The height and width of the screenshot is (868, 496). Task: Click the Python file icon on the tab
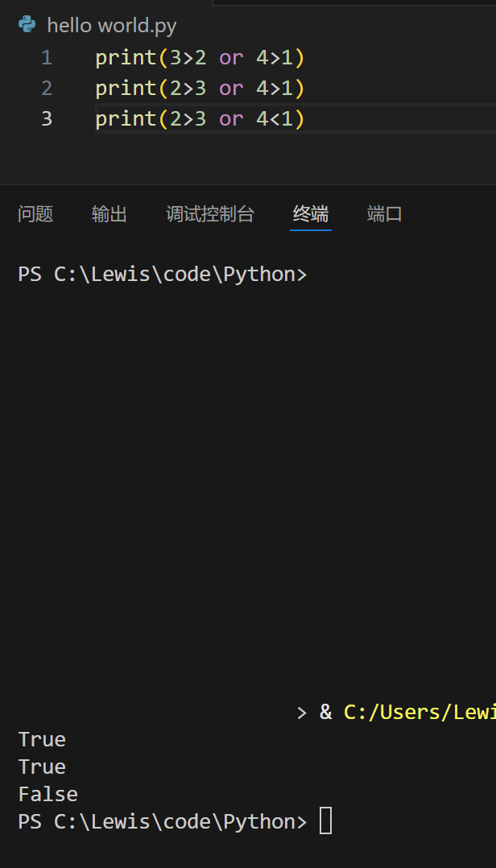(x=27, y=25)
